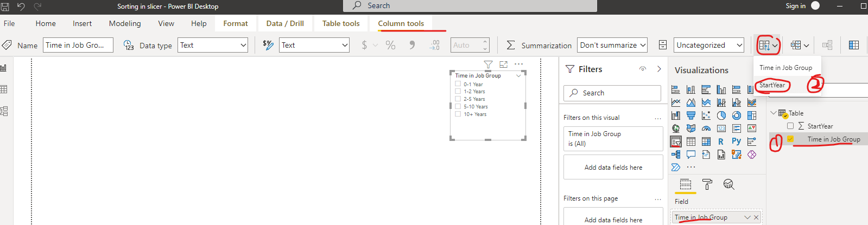Click the New column table icon
The image size is (868, 225).
[x=854, y=45]
